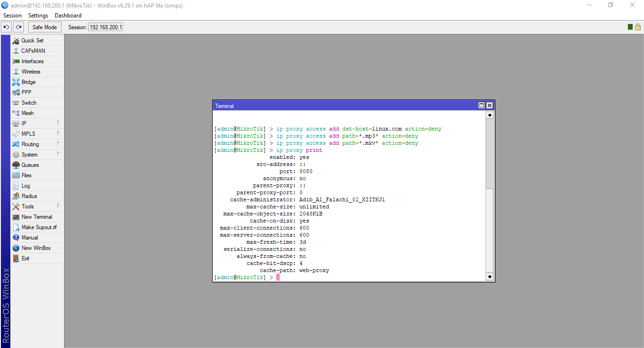
Task: Click the dst-host=linux.com command line
Action: point(328,129)
